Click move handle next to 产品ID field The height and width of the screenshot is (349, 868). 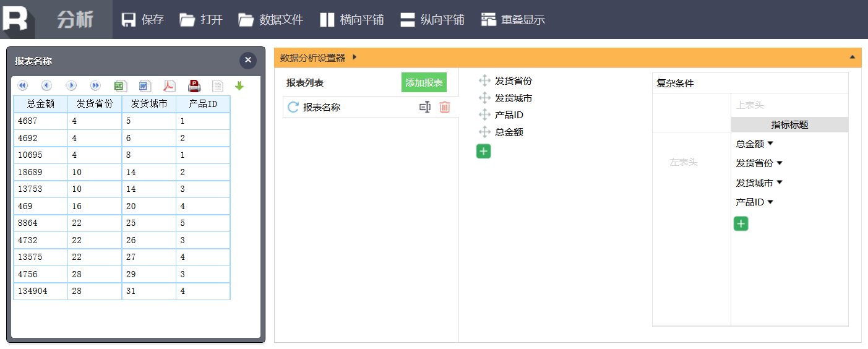click(484, 114)
